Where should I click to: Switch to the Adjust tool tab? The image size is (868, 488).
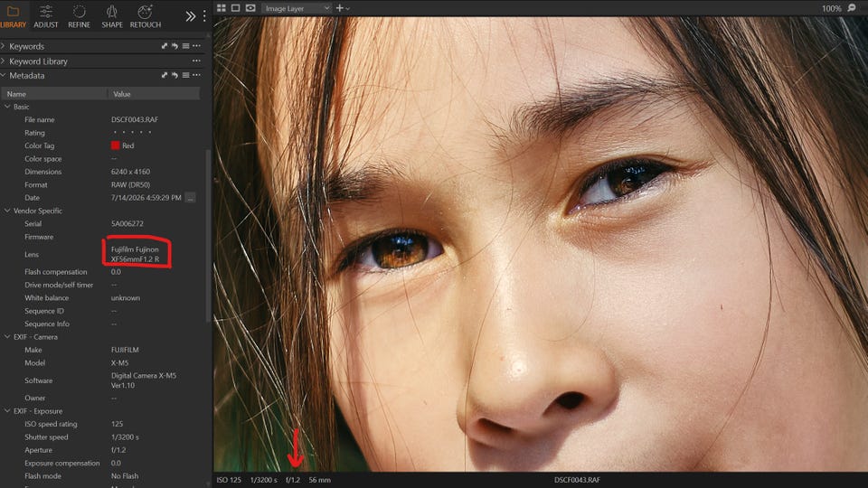(x=46, y=16)
